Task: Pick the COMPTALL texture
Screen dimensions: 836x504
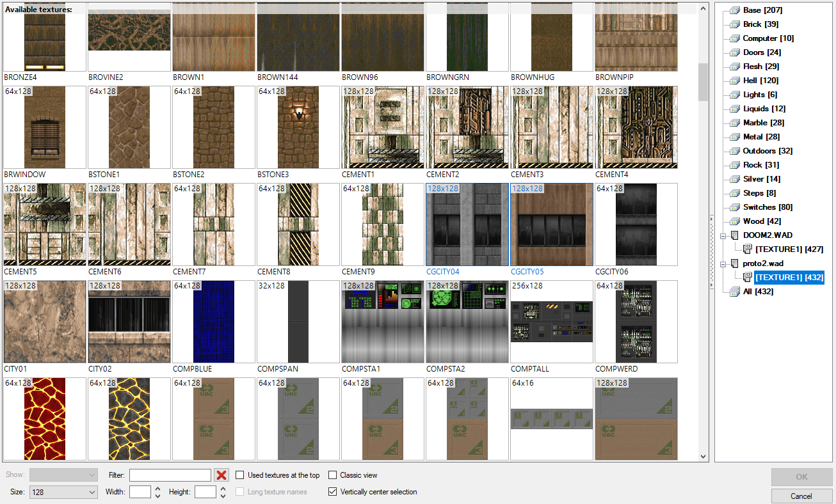Action: tap(551, 322)
